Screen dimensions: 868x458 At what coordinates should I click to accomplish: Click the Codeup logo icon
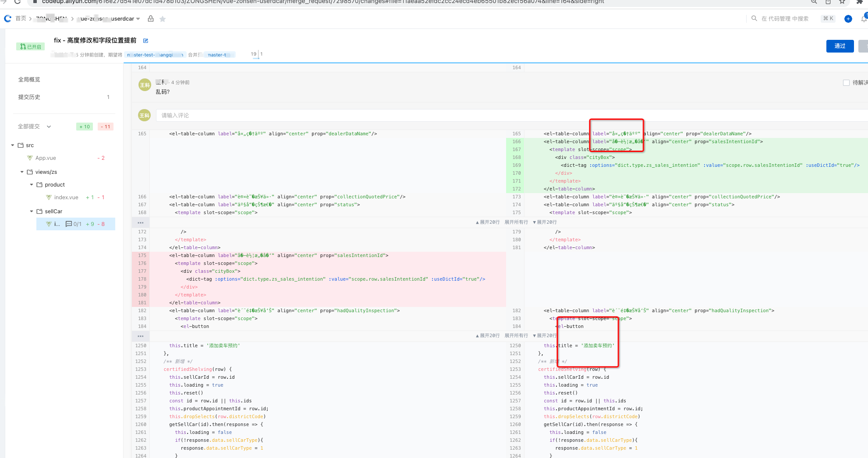click(7, 18)
